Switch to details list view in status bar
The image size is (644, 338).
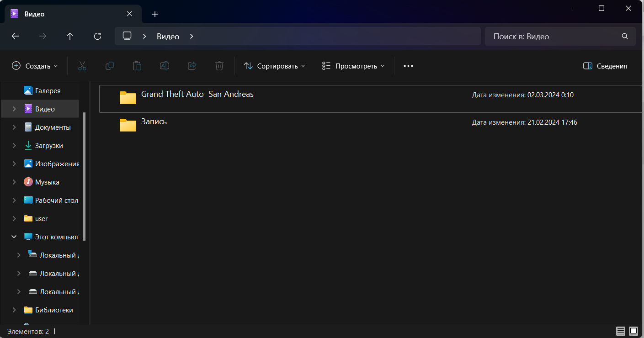[620, 331]
